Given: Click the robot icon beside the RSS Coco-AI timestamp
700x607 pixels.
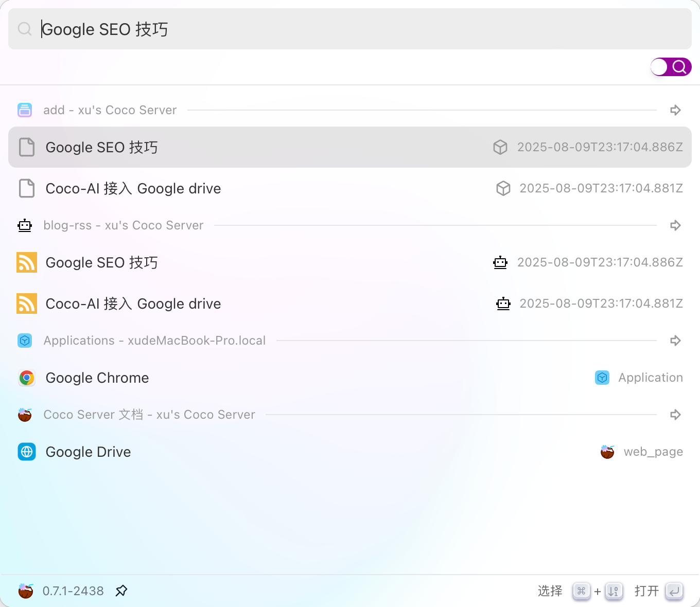Looking at the screenshot, I should pos(503,304).
